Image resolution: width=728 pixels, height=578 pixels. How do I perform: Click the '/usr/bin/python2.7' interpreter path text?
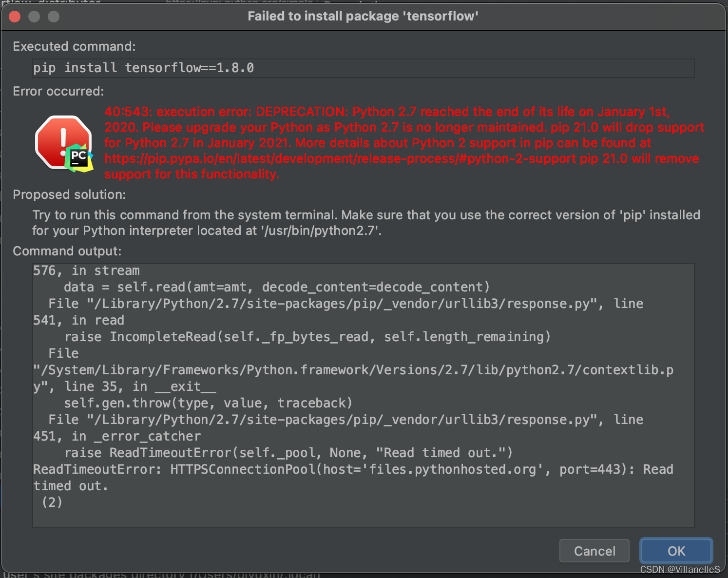pyautogui.click(x=320, y=231)
